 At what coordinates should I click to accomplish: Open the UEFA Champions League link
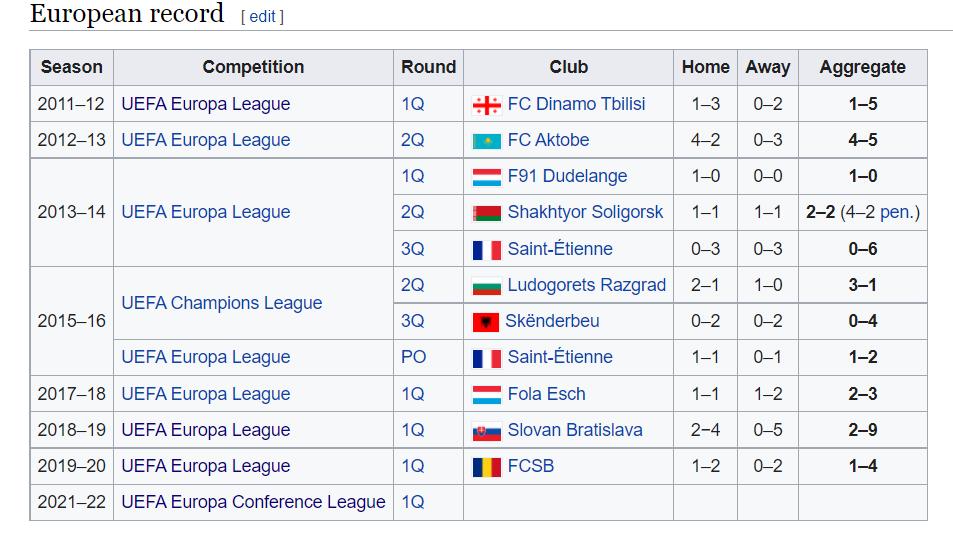point(222,303)
